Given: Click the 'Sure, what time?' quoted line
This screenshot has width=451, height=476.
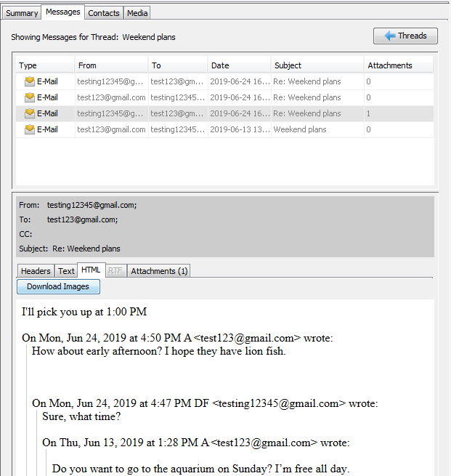Looking at the screenshot, I should pyautogui.click(x=81, y=416).
